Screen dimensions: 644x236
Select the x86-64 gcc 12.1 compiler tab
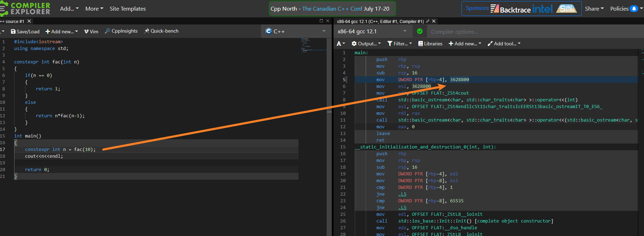point(380,21)
